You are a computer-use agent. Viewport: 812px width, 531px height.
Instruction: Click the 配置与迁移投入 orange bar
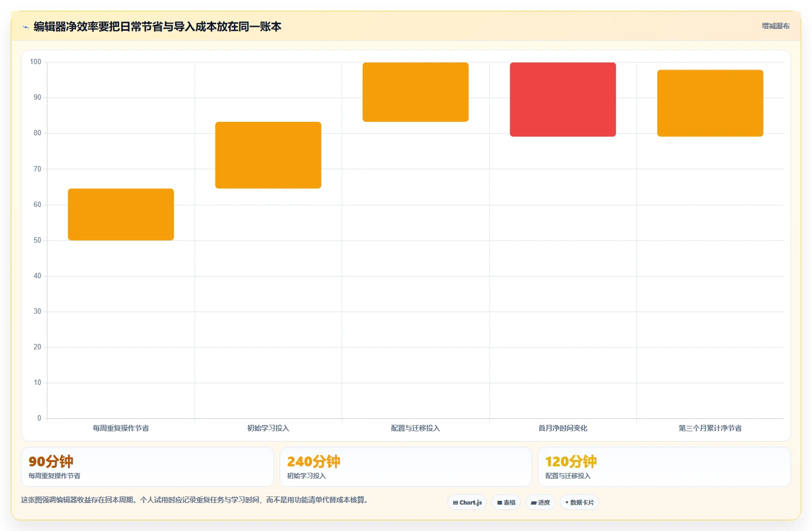point(415,92)
